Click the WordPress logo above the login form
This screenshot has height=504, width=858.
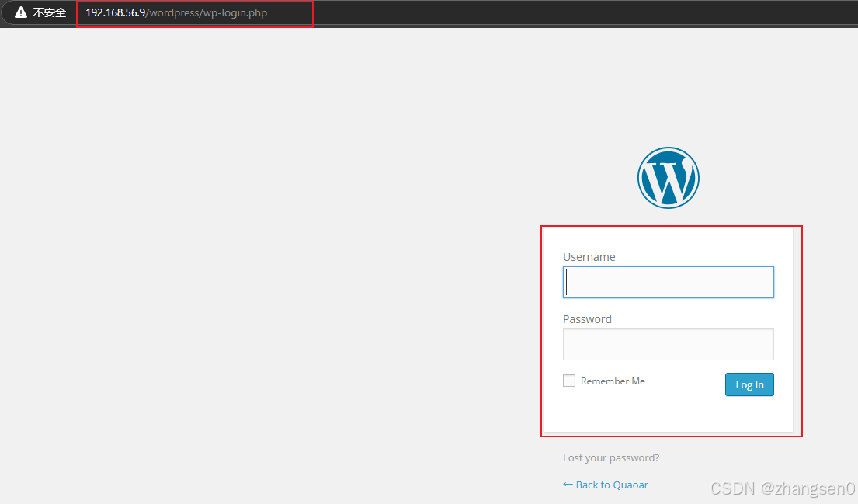pos(668,178)
